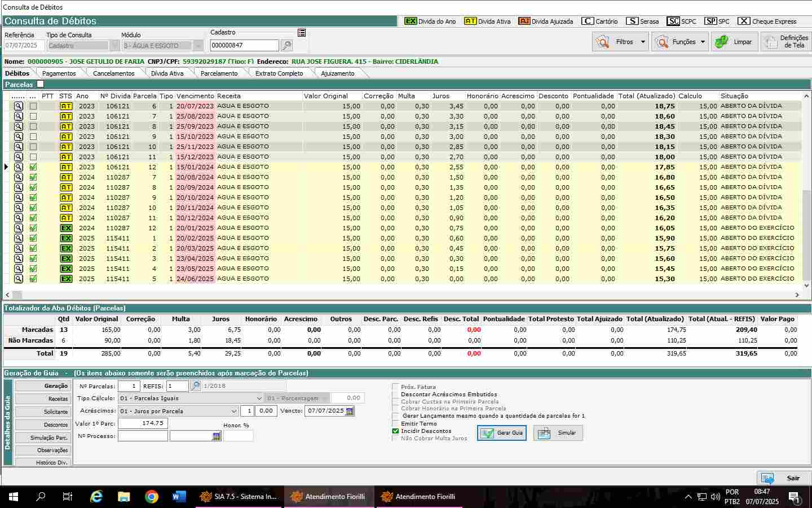Uncheck the Incidir Descontos checkbox
The height and width of the screenshot is (508, 812).
pos(395,431)
